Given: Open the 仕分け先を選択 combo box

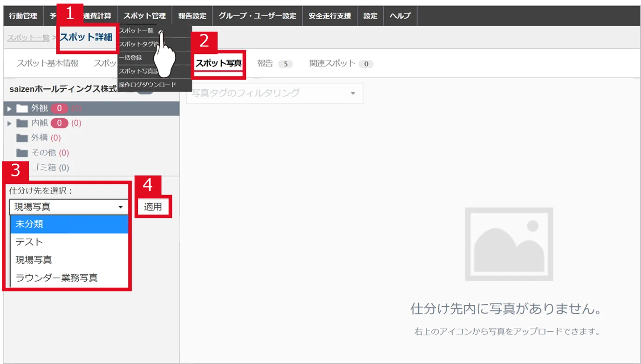Looking at the screenshot, I should pos(68,207).
